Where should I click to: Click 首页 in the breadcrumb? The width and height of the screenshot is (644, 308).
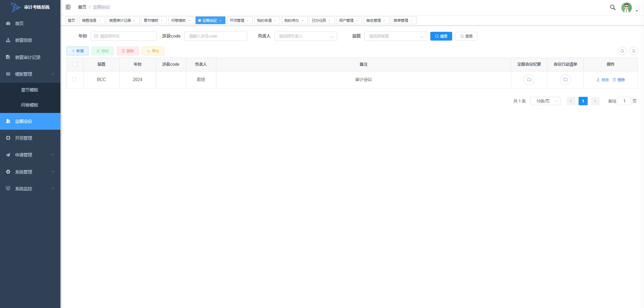[82, 7]
